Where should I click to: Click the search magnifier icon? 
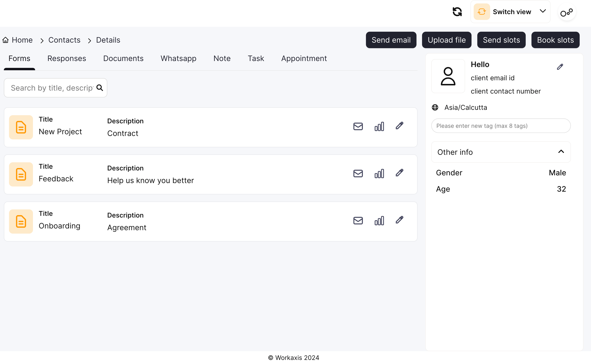click(100, 88)
